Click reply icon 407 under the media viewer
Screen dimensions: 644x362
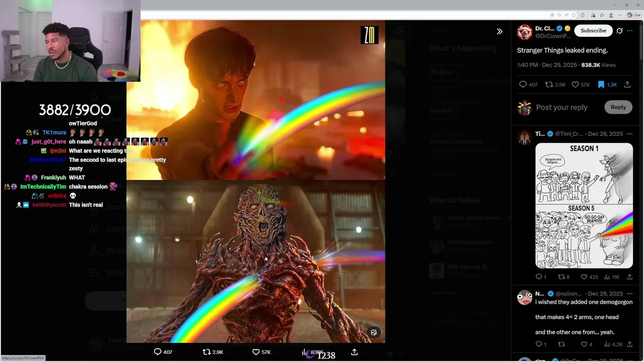(x=163, y=352)
